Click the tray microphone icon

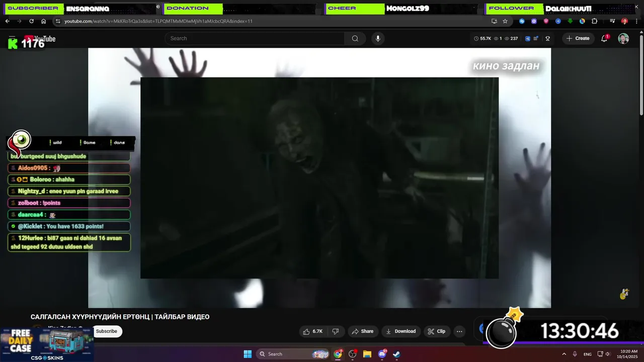click(575, 354)
